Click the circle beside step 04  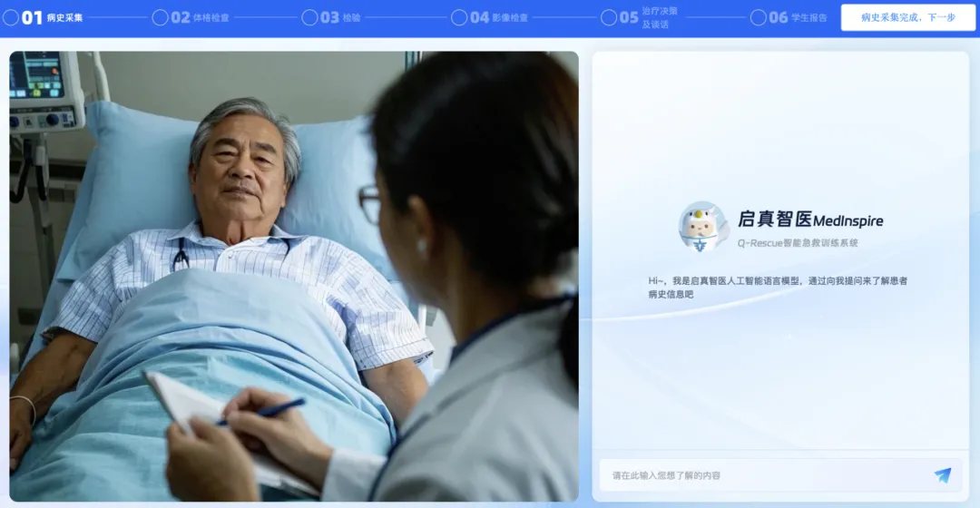click(459, 17)
